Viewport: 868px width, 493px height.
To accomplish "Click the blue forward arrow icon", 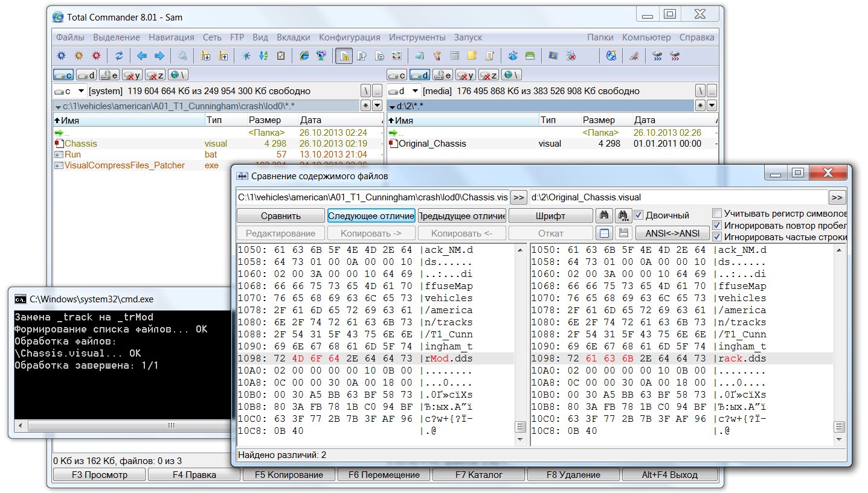I will [159, 56].
